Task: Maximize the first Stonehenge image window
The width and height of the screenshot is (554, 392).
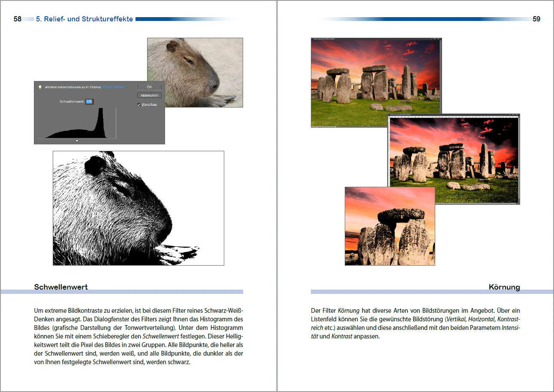Action: tap(435, 39)
